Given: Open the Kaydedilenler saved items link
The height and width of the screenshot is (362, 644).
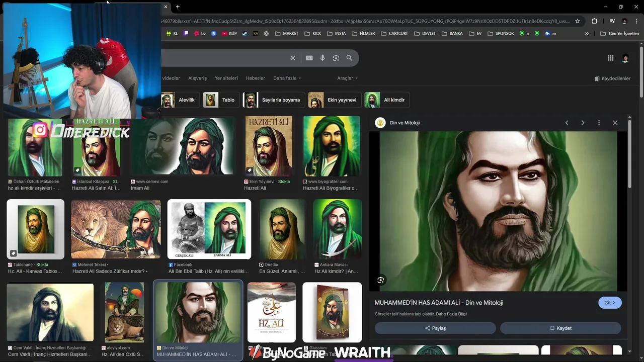Looking at the screenshot, I should pos(612,79).
